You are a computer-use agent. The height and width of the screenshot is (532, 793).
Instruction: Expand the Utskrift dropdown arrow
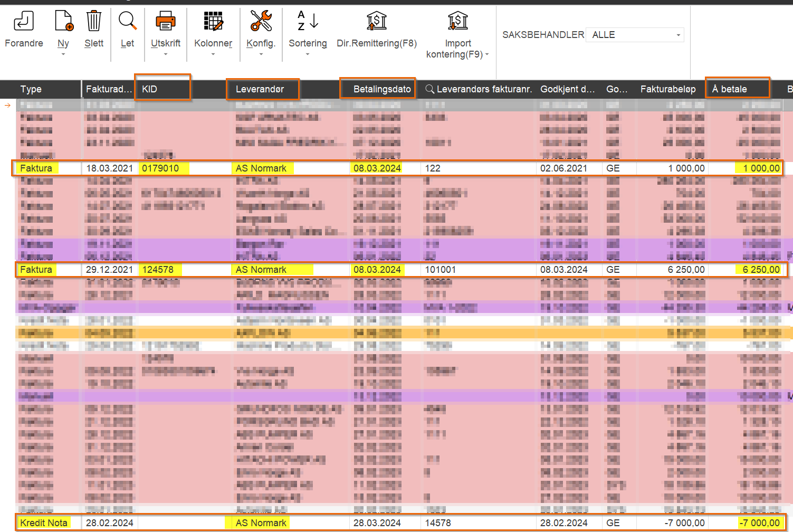pos(166,54)
